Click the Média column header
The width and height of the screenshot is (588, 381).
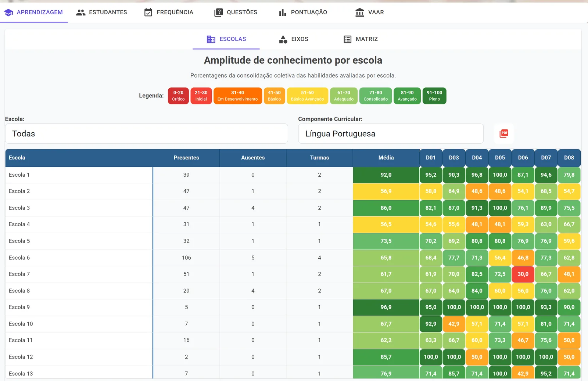[386, 158]
